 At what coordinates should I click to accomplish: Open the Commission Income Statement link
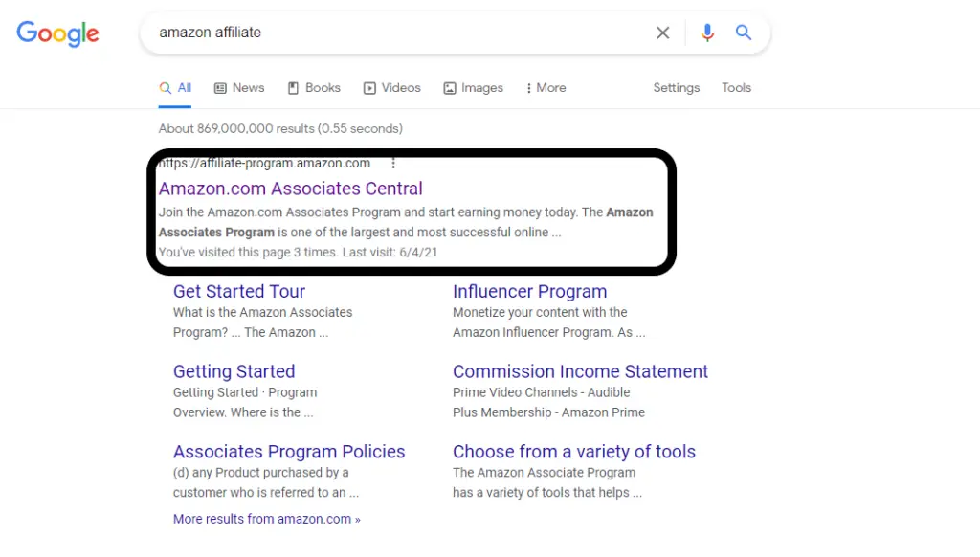(581, 371)
